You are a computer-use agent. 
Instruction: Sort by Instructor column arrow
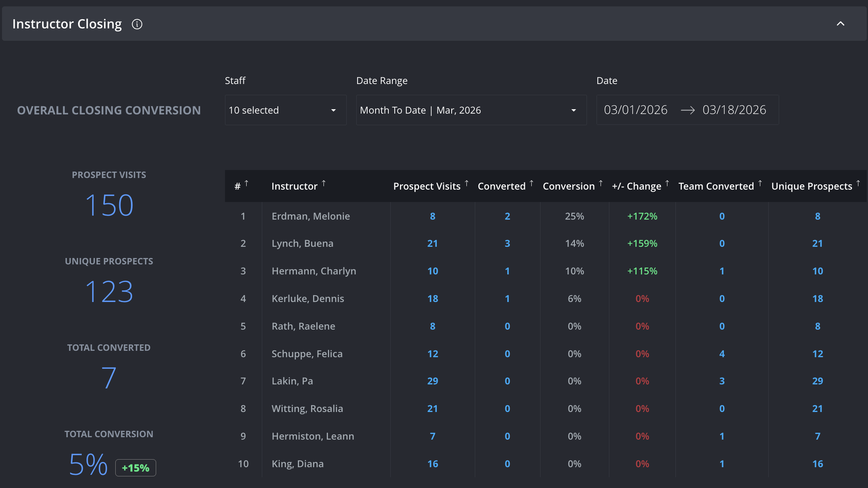[x=323, y=183]
